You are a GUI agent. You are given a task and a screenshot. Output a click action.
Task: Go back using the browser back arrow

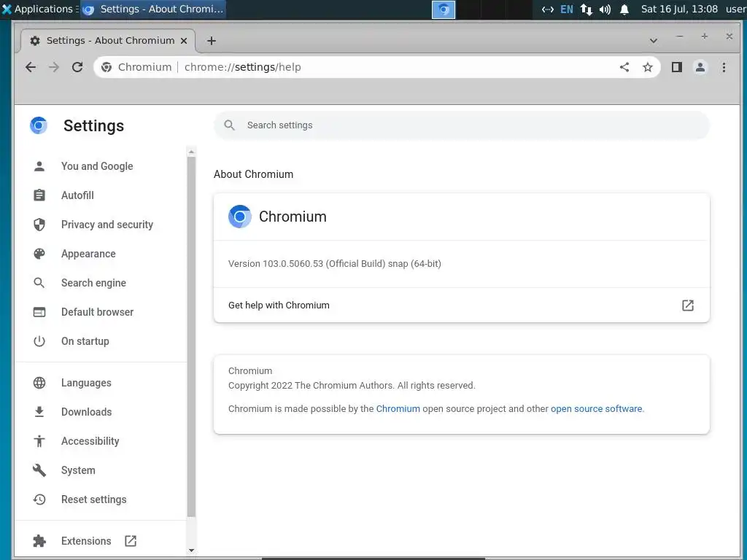tap(31, 67)
